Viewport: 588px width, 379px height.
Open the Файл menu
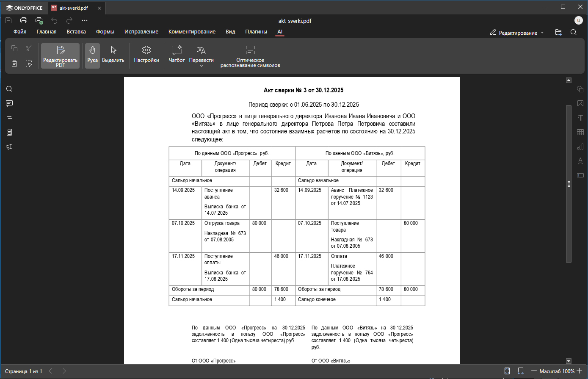pos(20,32)
